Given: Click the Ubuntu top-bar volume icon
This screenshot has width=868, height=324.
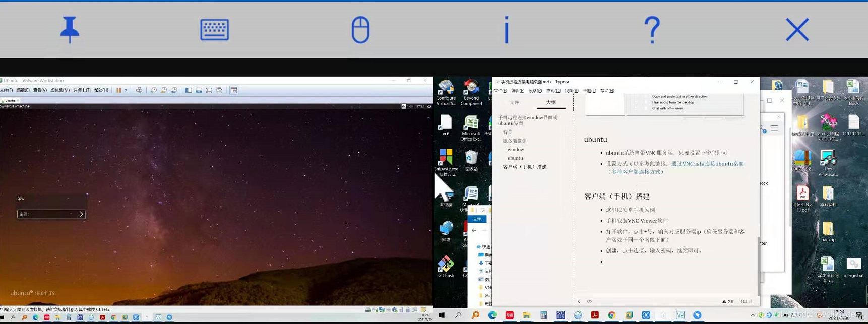Looking at the screenshot, I should [x=411, y=106].
